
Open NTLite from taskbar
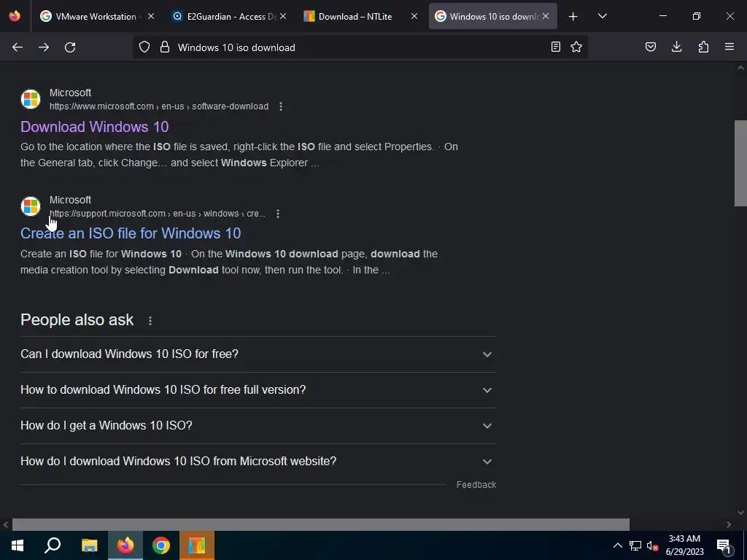[x=197, y=545]
